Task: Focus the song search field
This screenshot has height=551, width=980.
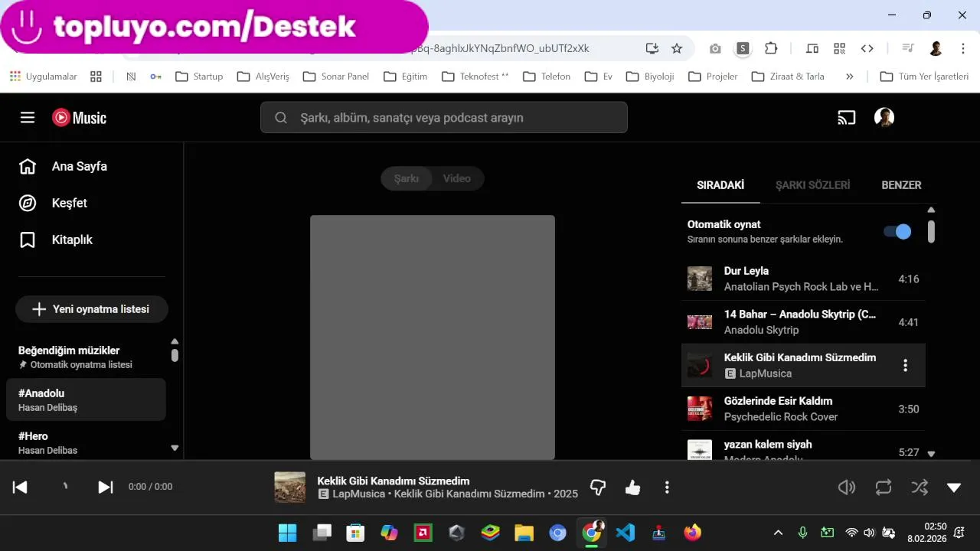Action: (444, 117)
